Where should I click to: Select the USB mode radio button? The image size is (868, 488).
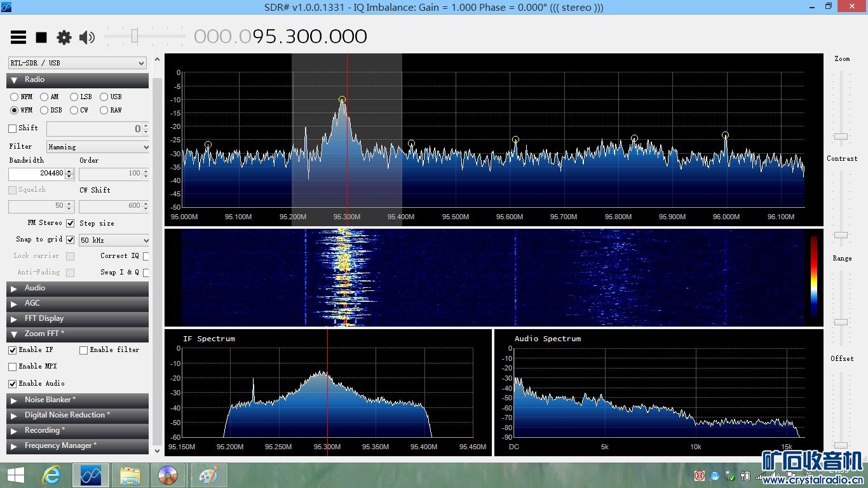point(104,97)
